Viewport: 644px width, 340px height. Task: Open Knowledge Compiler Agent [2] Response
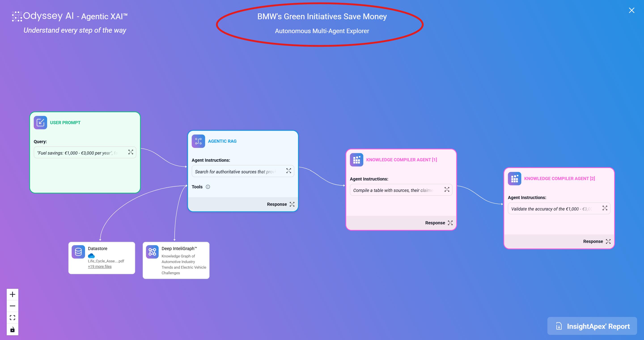(x=593, y=241)
